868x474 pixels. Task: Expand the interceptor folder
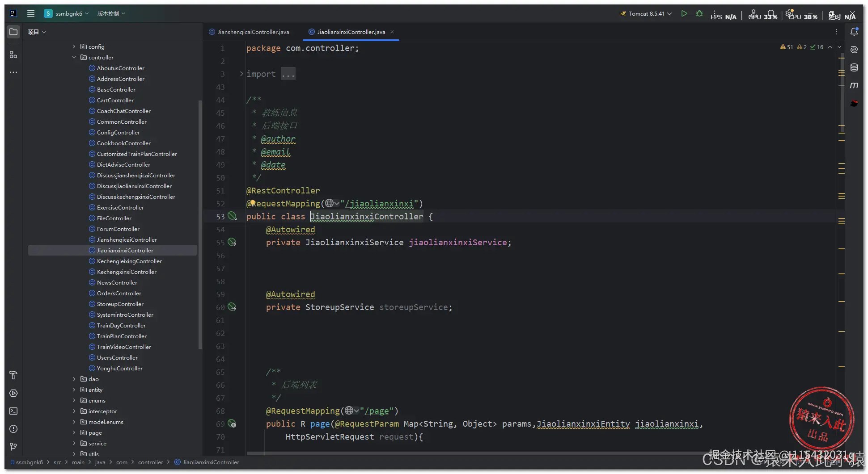pos(74,411)
